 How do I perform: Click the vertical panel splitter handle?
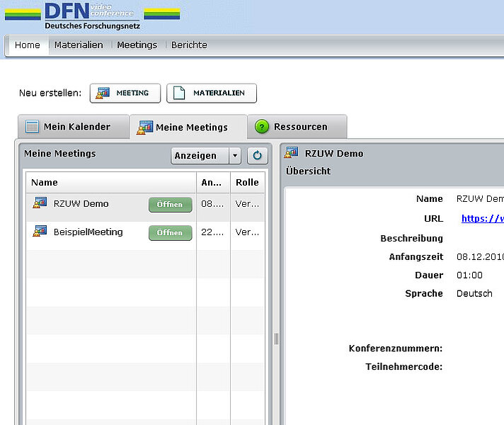coord(276,339)
